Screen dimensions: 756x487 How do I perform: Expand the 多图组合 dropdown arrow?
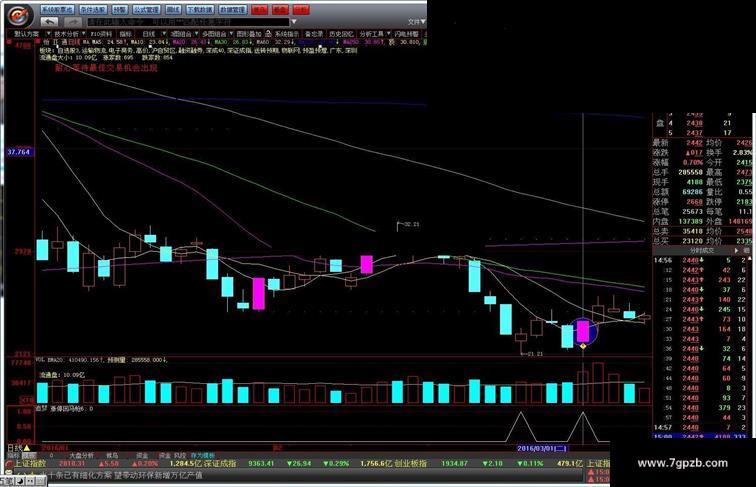[231, 34]
